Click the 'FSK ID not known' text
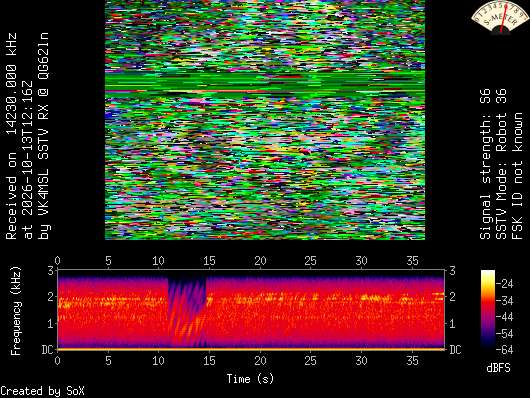This screenshot has width=530, height=398. click(x=517, y=176)
